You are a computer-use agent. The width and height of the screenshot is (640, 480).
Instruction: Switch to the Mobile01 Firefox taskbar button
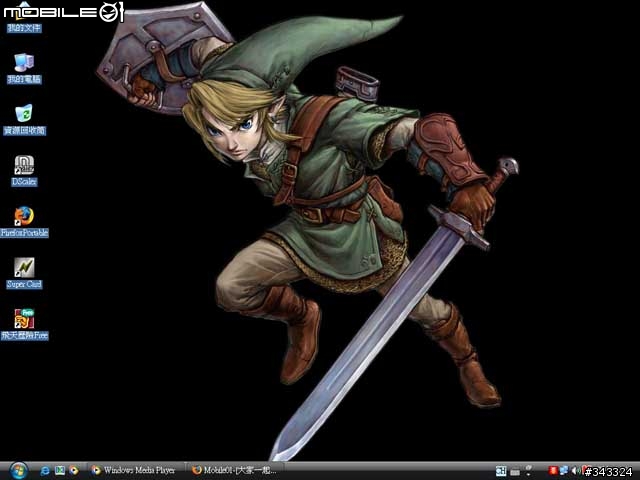[236, 471]
